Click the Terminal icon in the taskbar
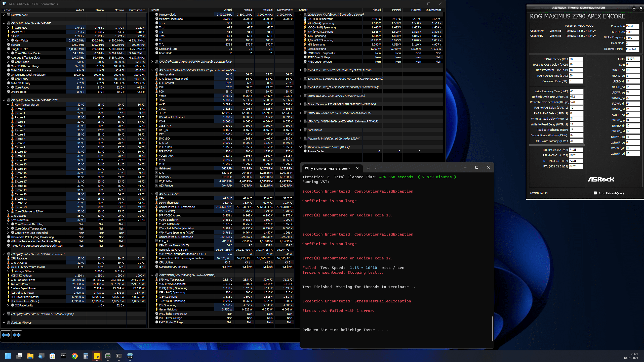Screen dimensions: 644x362 pos(119,356)
